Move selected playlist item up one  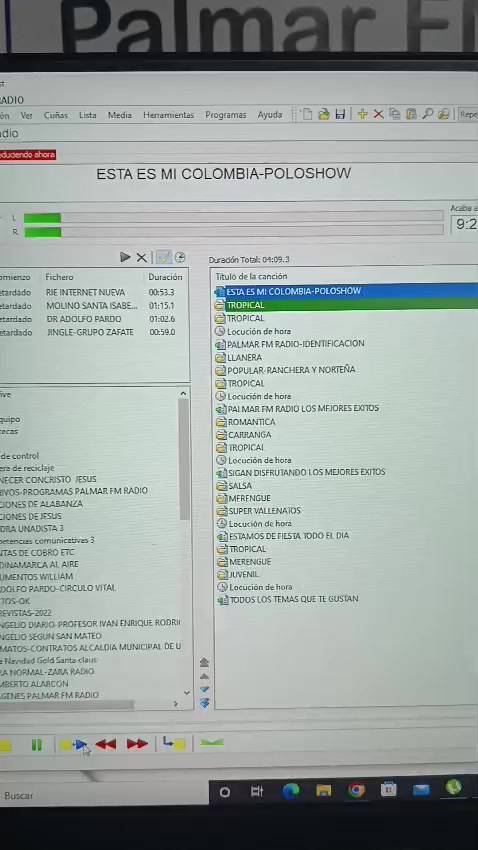coord(204,677)
